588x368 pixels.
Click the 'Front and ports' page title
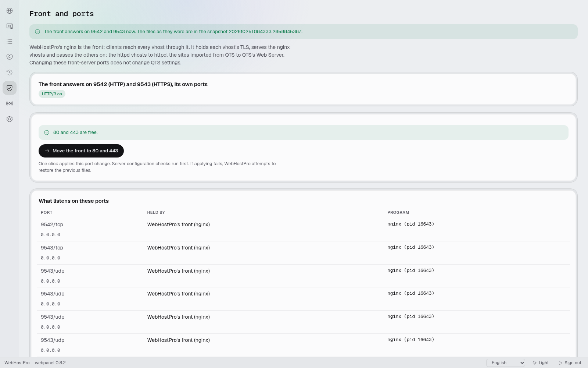click(x=61, y=14)
